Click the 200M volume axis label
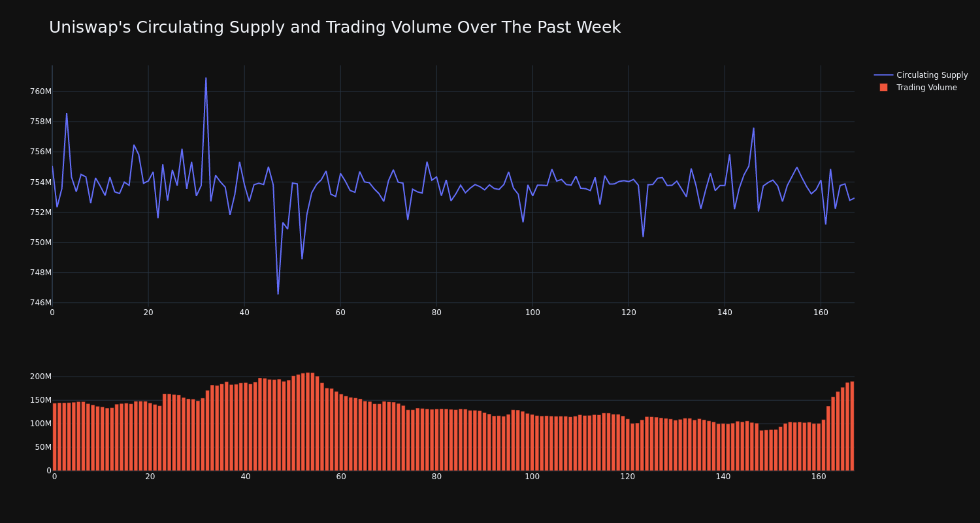Image resolution: width=980 pixels, height=523 pixels. (41, 377)
